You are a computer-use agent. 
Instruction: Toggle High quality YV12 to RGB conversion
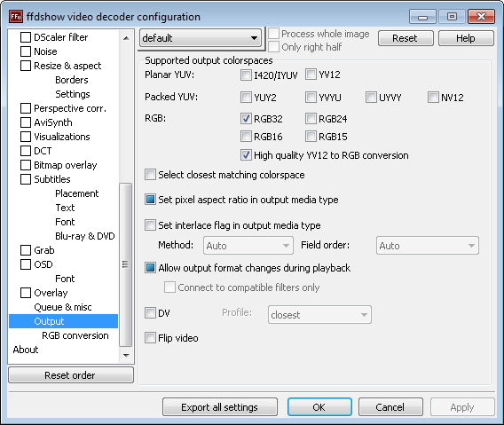[246, 155]
